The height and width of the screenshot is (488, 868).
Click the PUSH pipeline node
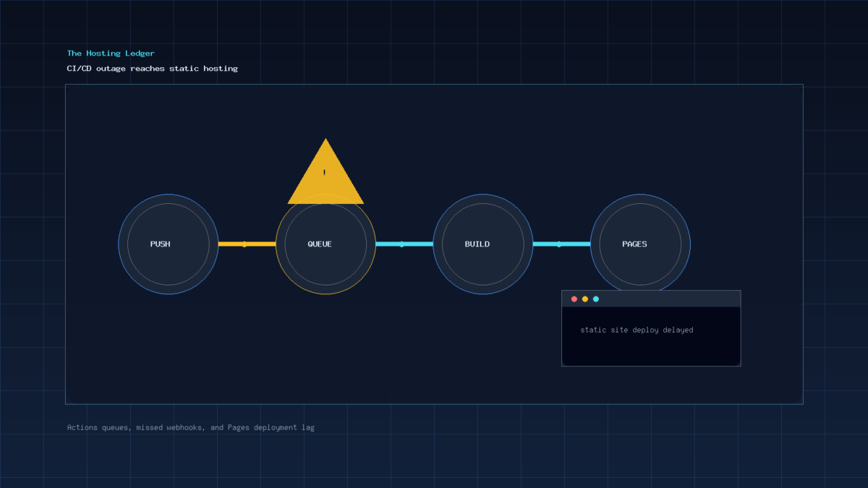click(x=169, y=244)
